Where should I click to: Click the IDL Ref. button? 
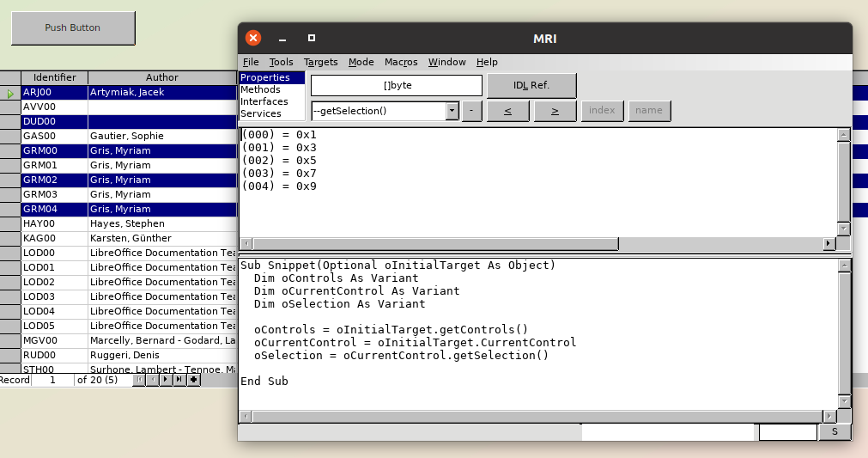coord(531,85)
